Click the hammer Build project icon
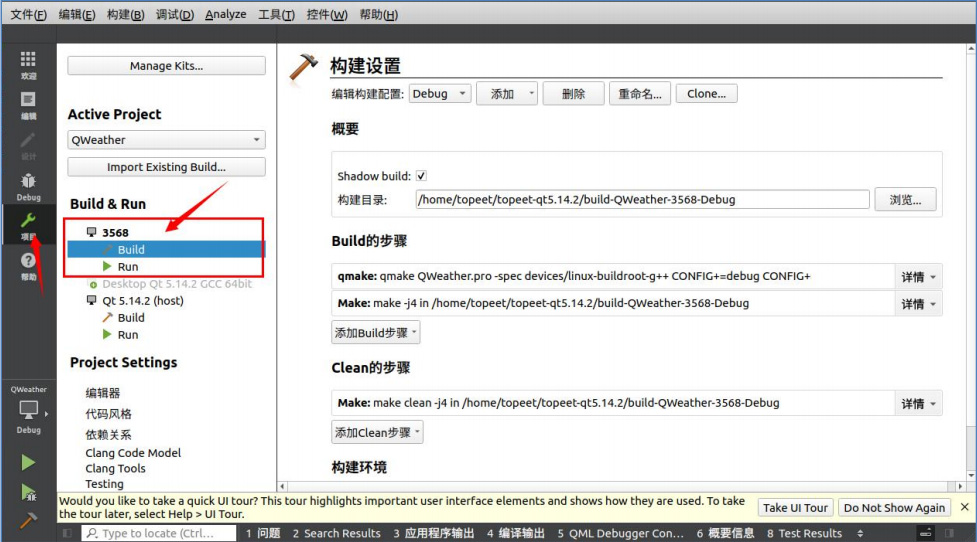This screenshot has width=977, height=542. pyautogui.click(x=28, y=520)
